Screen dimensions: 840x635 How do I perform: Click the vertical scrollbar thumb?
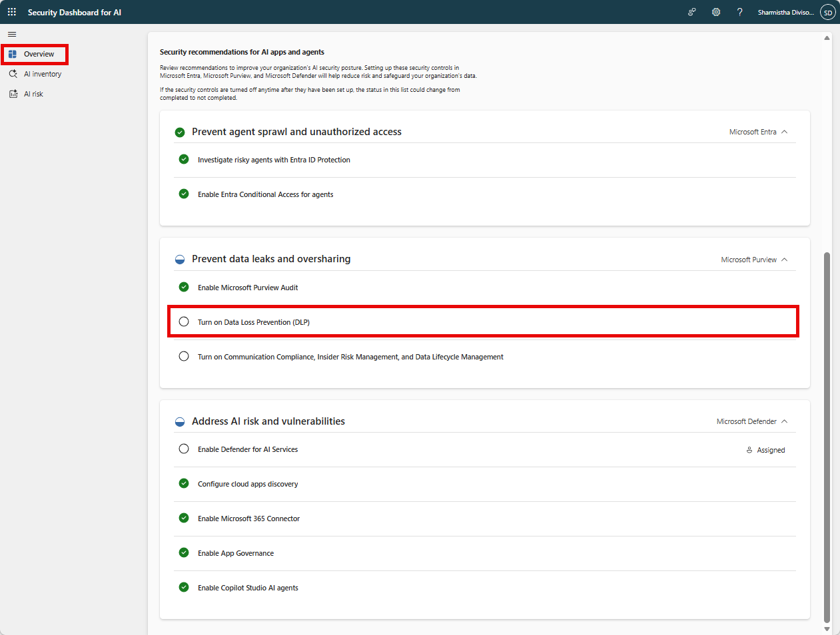(827, 436)
